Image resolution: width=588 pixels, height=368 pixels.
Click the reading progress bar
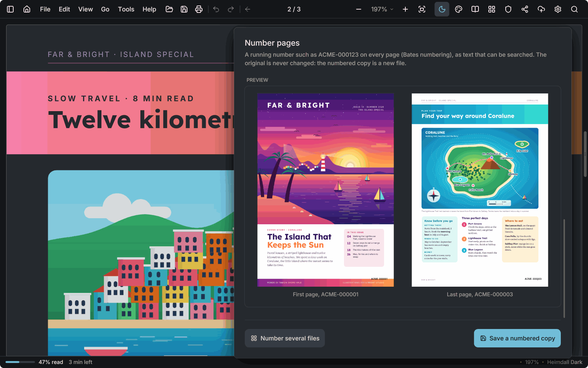(x=20, y=362)
